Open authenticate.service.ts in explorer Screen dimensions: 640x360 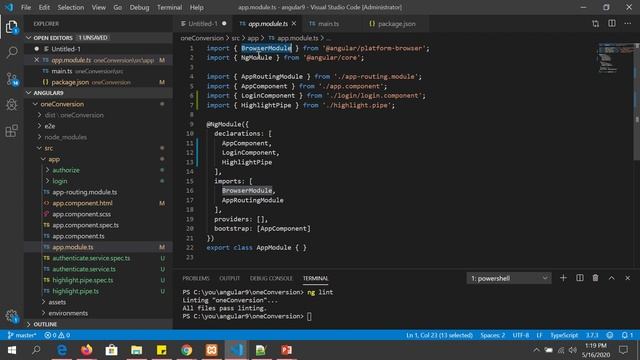84,269
